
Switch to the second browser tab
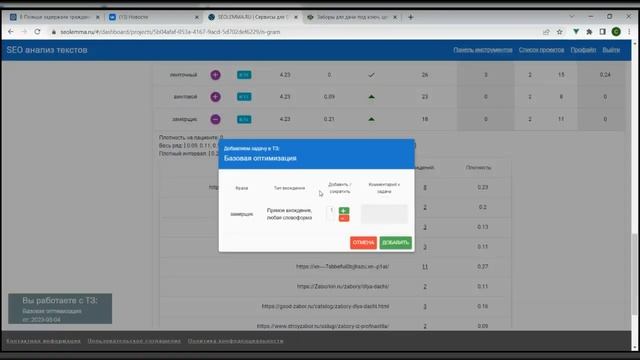click(x=153, y=17)
